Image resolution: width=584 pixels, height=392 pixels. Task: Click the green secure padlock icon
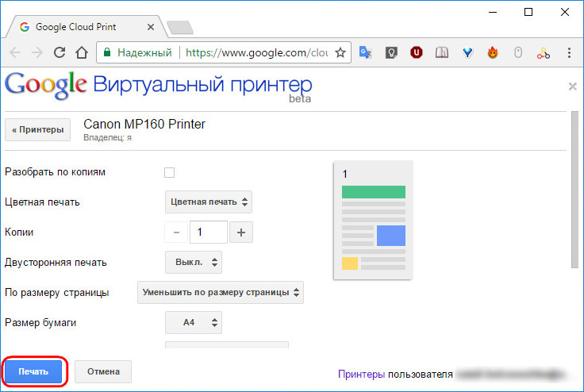(107, 52)
